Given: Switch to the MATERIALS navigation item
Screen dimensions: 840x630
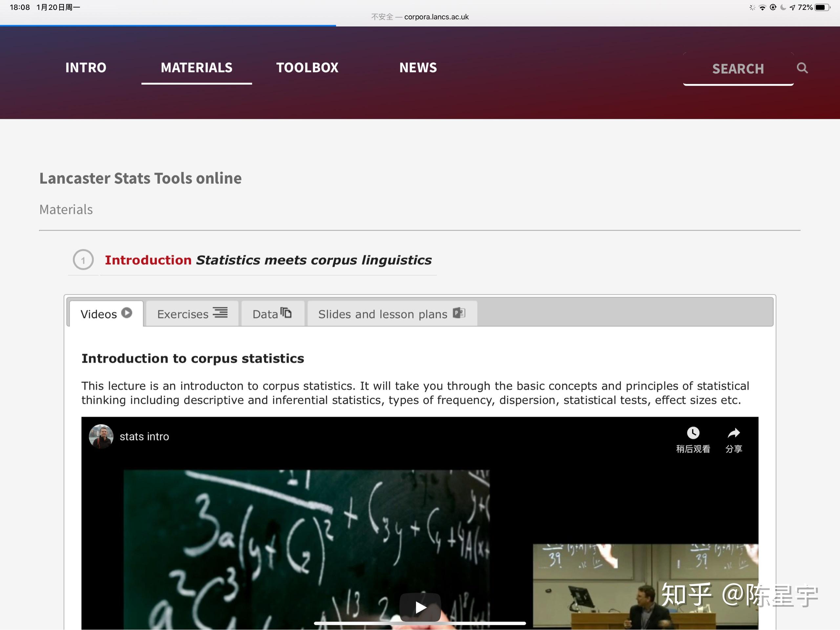Looking at the screenshot, I should [197, 67].
